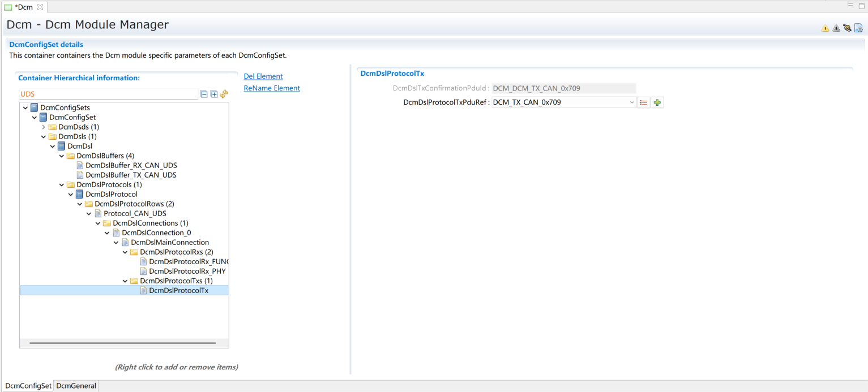Collapse the DcmDslBuffers (4) folder
The image size is (868, 392).
tap(62, 156)
